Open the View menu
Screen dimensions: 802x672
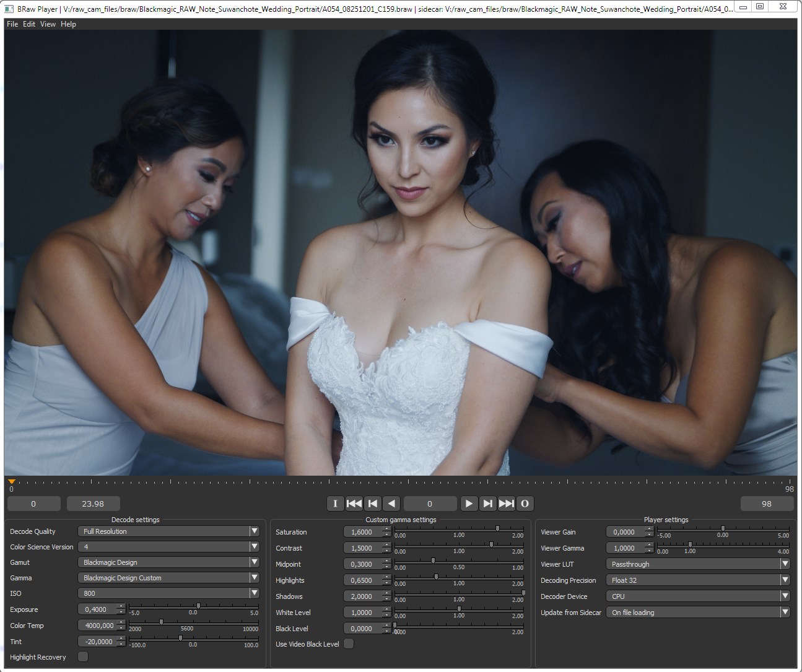click(x=48, y=24)
